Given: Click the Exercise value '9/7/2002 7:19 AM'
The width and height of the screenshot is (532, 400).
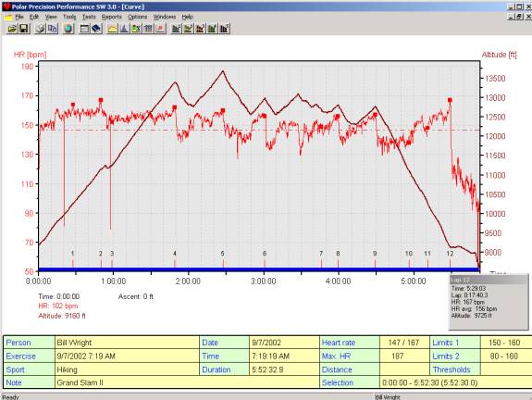Looking at the screenshot, I should [128, 356].
